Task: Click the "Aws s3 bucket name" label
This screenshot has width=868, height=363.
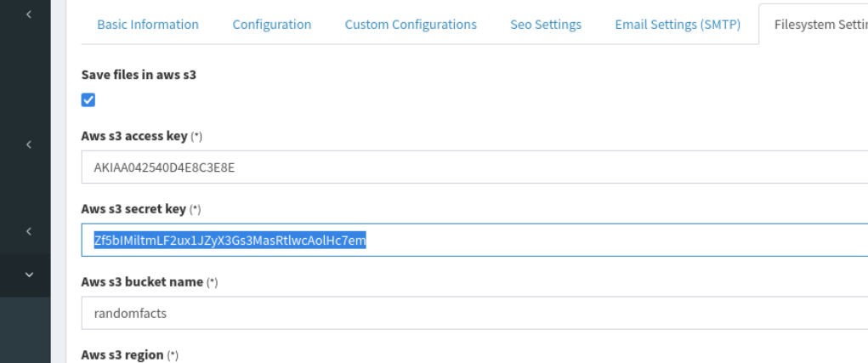Action: (143, 281)
